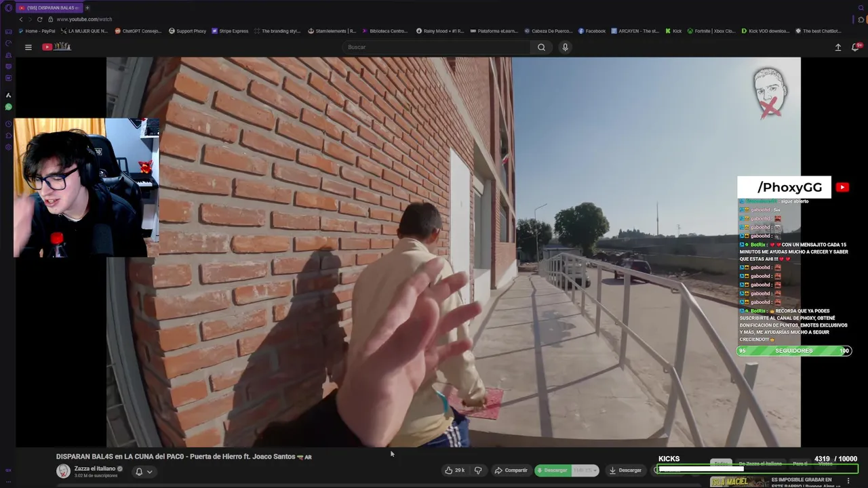Screen dimensions: 868x488
Task: Click the main video player area
Action: (453, 252)
